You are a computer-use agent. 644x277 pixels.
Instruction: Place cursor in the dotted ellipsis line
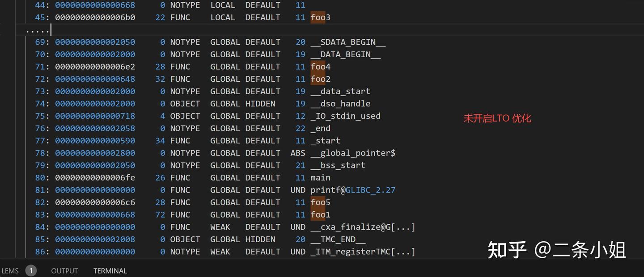[38, 30]
